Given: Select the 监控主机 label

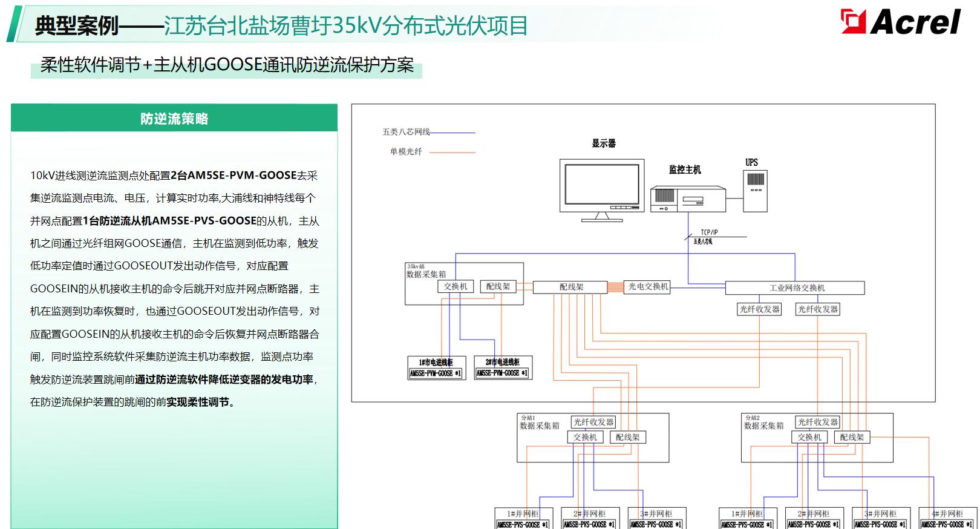Looking at the screenshot, I should tap(685, 170).
